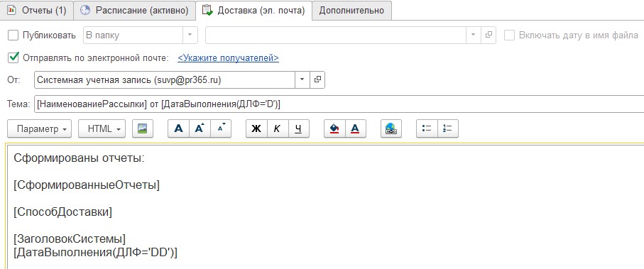Open the publish folder selection icon

[x=489, y=35]
